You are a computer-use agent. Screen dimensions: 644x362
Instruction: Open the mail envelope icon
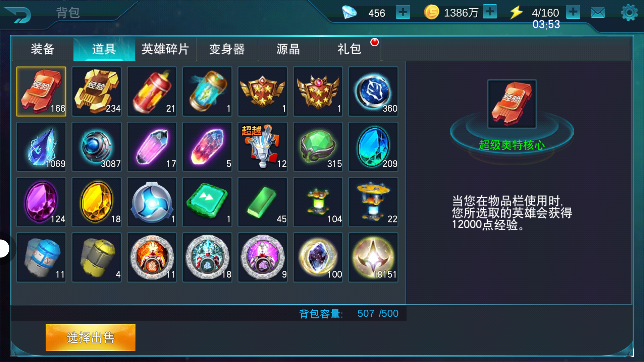598,13
